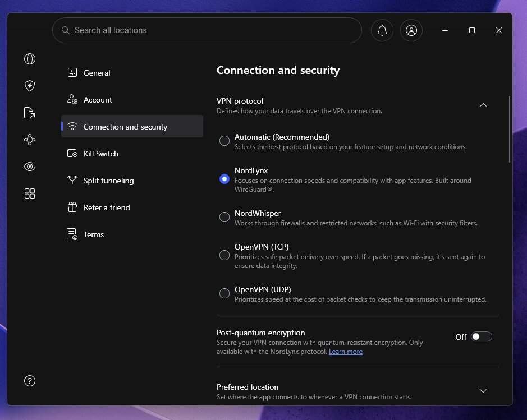Click the Automatic (Recommended) option label
The width and height of the screenshot is (527, 420).
[282, 137]
